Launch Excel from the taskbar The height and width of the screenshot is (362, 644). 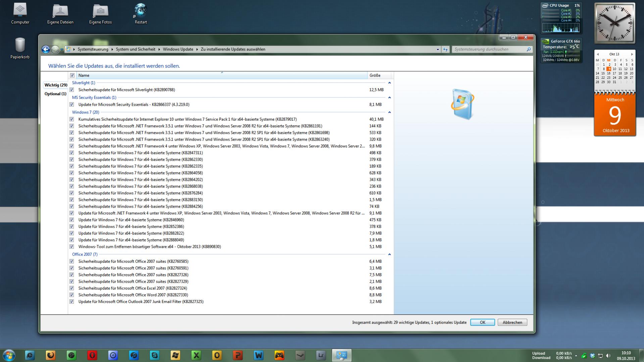point(196,355)
